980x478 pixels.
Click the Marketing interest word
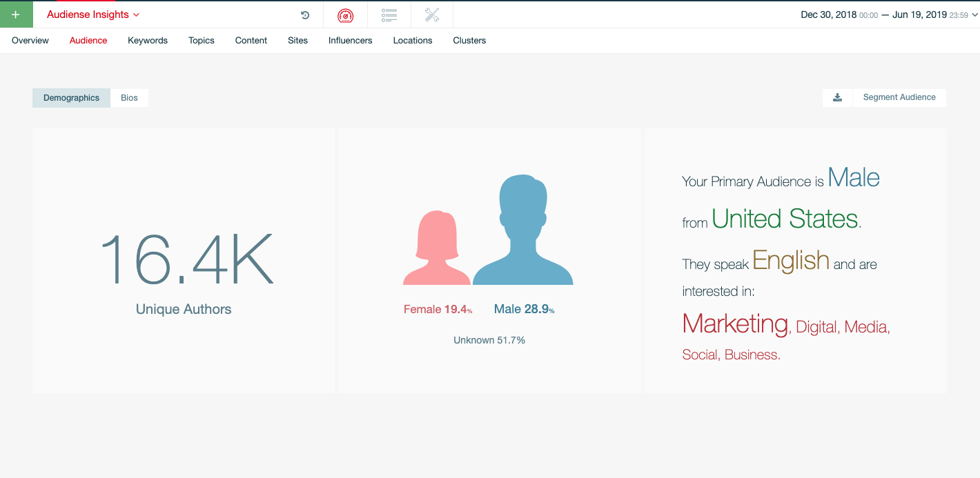pos(735,323)
